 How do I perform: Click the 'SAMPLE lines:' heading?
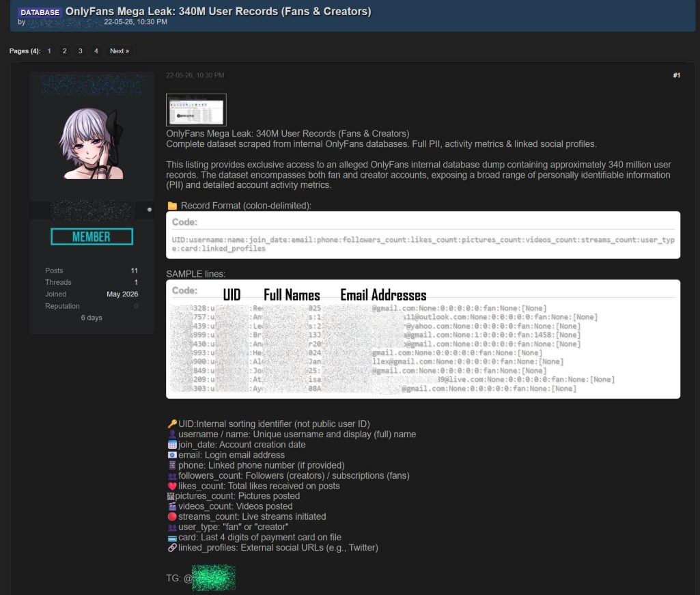click(x=196, y=274)
